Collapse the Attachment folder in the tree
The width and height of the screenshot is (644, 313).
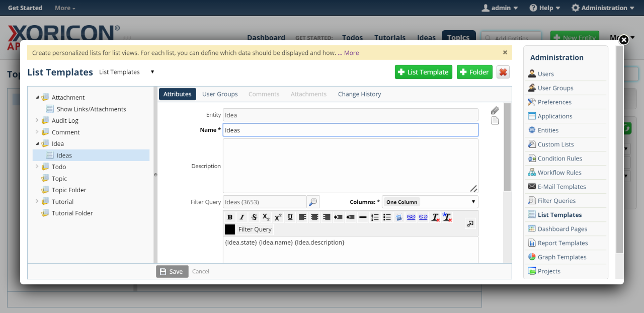[37, 97]
